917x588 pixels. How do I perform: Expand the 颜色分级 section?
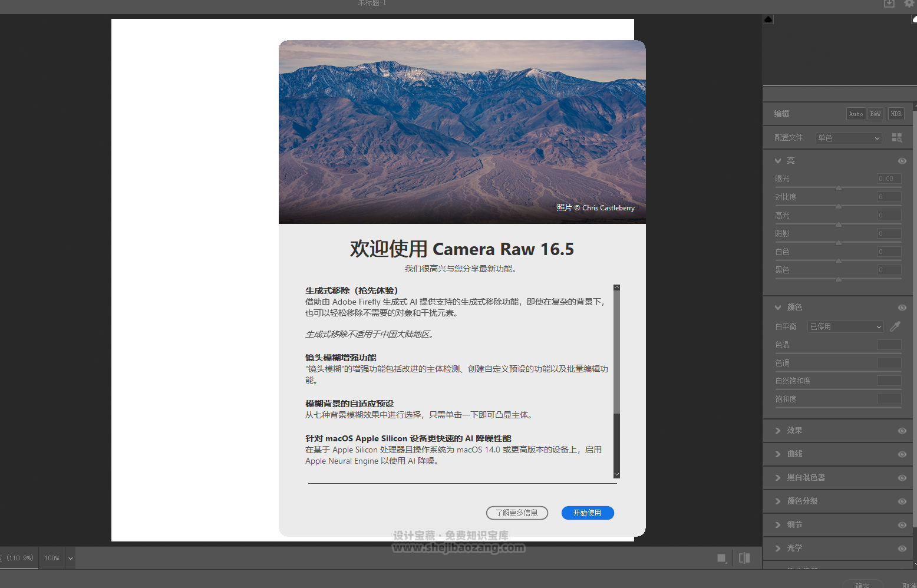point(778,501)
